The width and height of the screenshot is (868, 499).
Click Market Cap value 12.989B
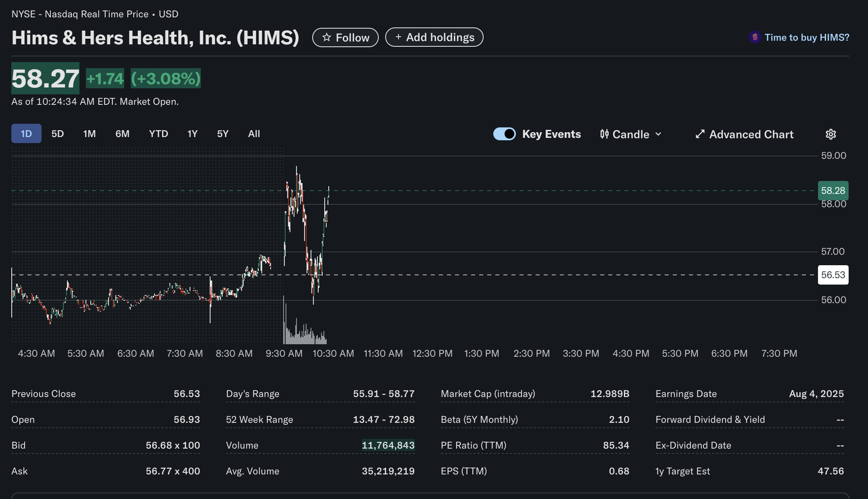(x=610, y=394)
